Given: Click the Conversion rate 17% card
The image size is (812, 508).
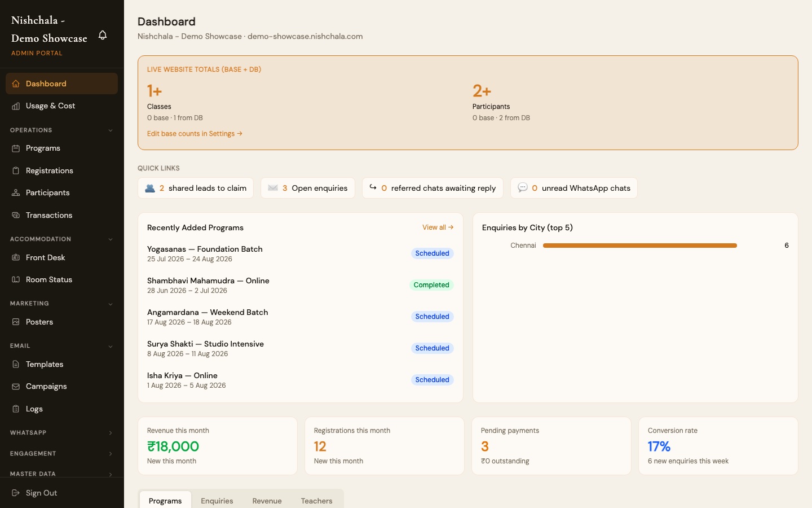Looking at the screenshot, I should (x=718, y=446).
